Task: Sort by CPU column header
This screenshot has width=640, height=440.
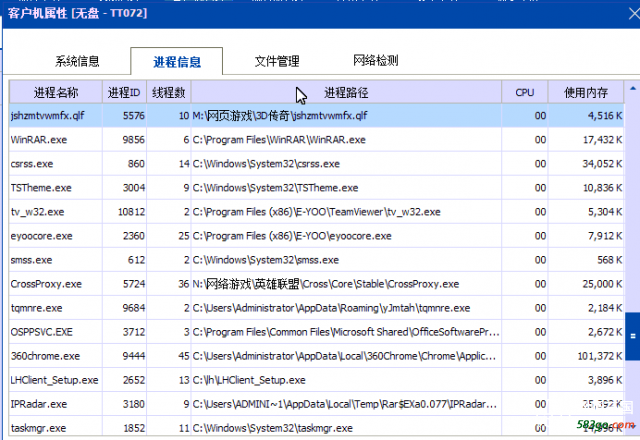Action: pos(525,92)
